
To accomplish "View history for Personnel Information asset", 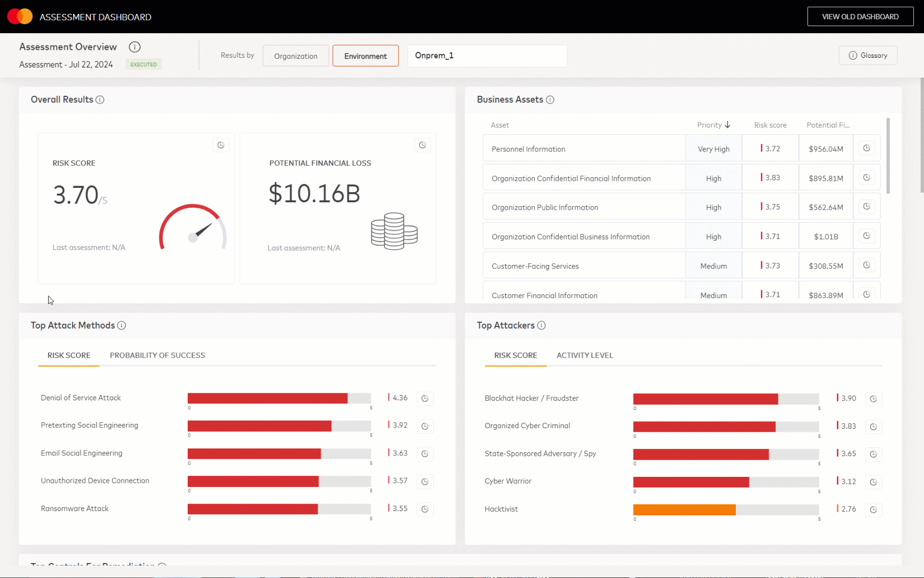I will point(866,148).
